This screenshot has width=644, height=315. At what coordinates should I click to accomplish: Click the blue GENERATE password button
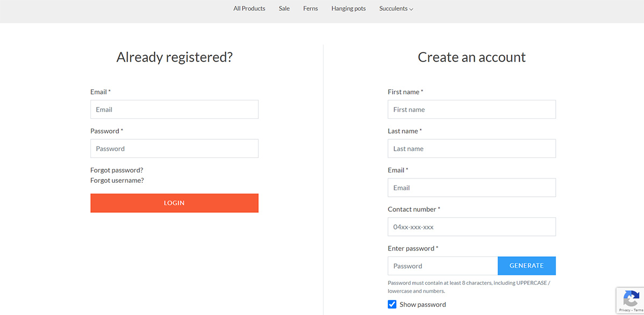pyautogui.click(x=526, y=266)
